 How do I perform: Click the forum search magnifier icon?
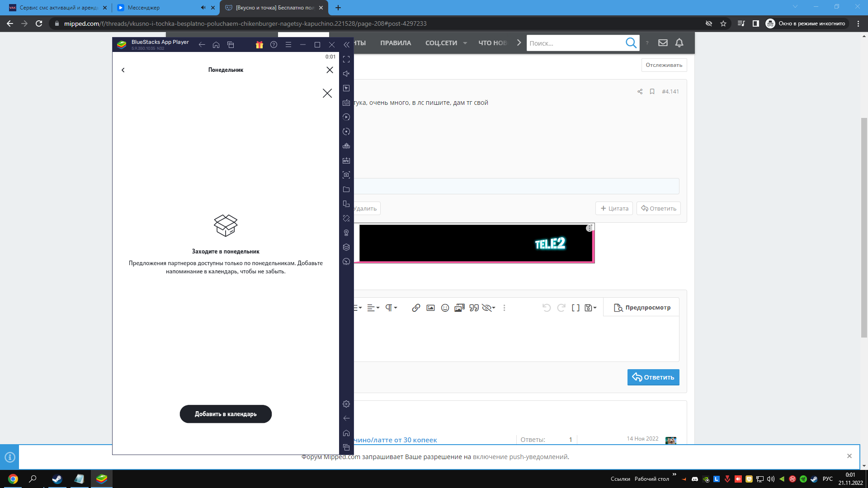pos(631,43)
